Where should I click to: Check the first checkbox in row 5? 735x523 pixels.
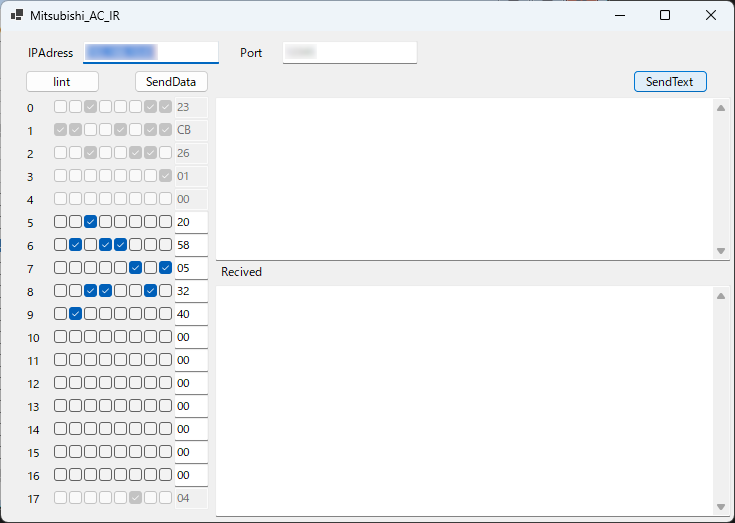pos(60,221)
